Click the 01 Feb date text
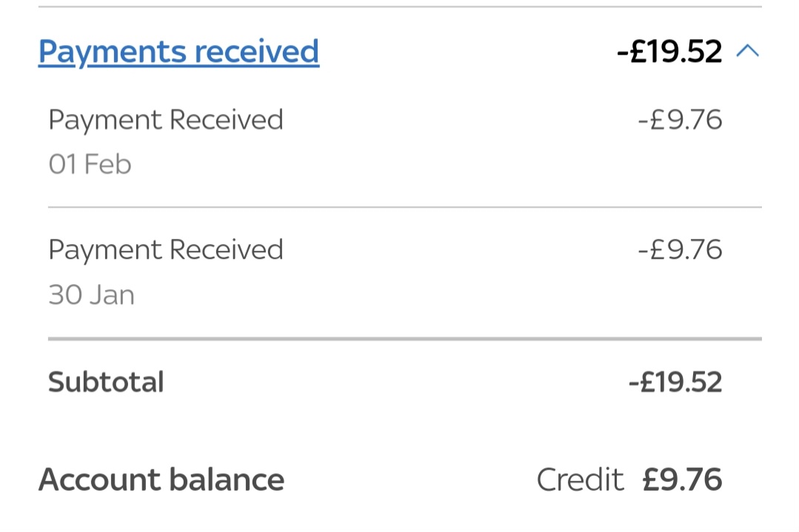 pyautogui.click(x=90, y=164)
